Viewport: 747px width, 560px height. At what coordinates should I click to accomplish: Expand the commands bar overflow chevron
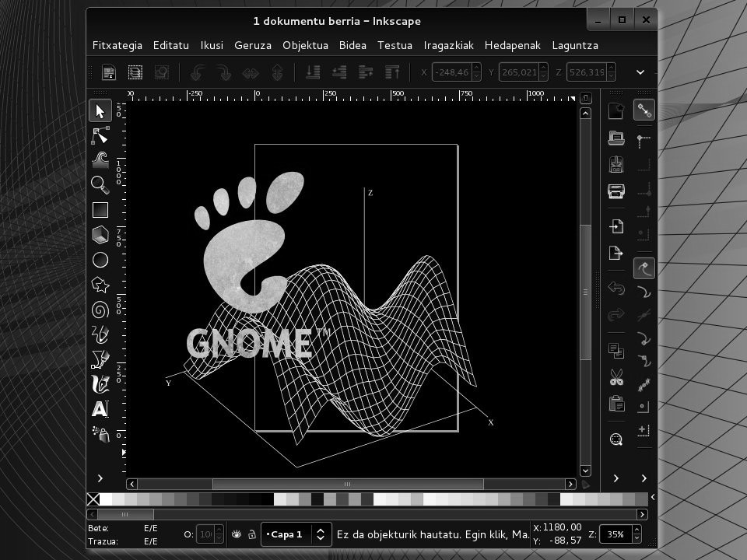(x=616, y=478)
